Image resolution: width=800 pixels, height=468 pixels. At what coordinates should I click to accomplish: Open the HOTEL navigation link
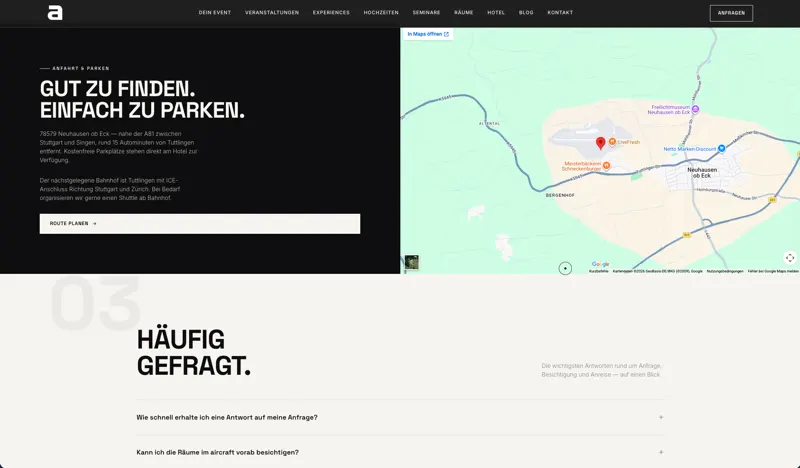(x=496, y=13)
